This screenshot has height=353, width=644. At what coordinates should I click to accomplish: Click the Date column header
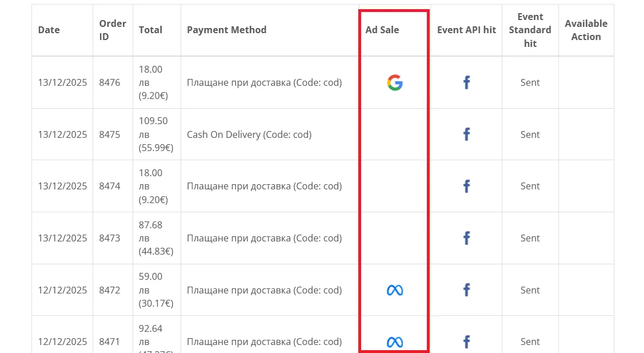tap(49, 30)
